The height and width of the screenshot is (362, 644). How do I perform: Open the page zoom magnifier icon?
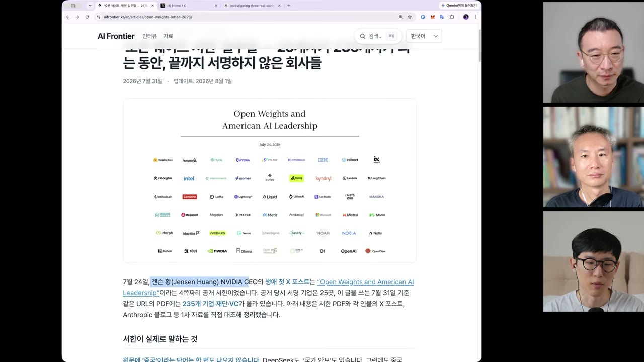coord(401,17)
